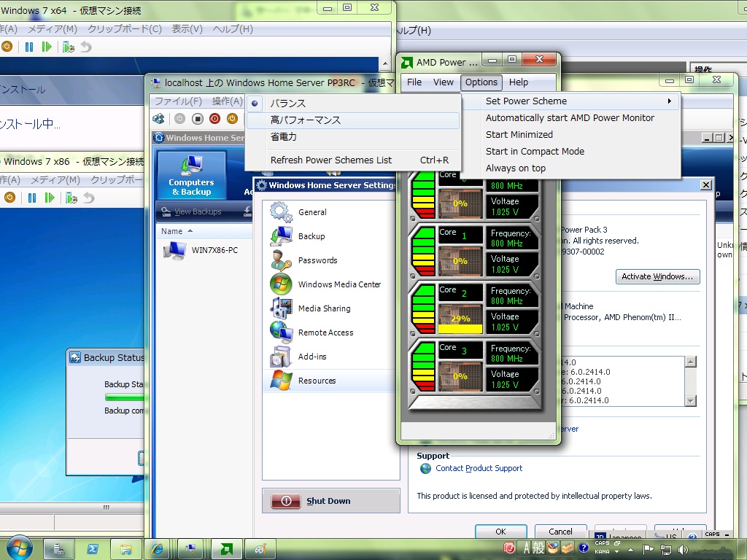The width and height of the screenshot is (747, 560).
Task: Toggle Start in Compact Mode
Action: (x=570, y=152)
